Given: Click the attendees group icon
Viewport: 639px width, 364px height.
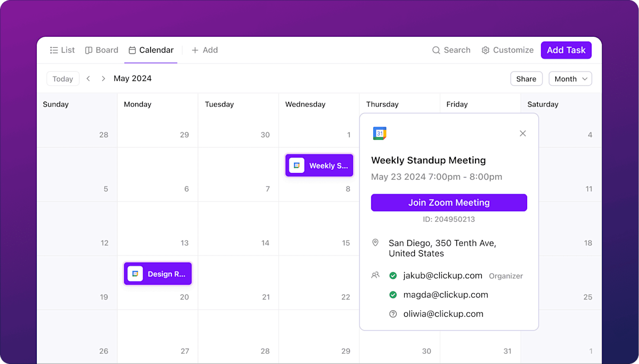Looking at the screenshot, I should [375, 275].
